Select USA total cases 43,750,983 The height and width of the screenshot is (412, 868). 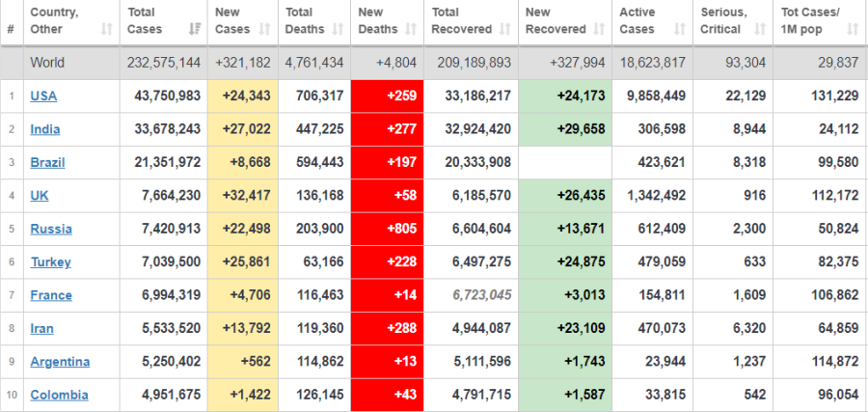click(168, 96)
